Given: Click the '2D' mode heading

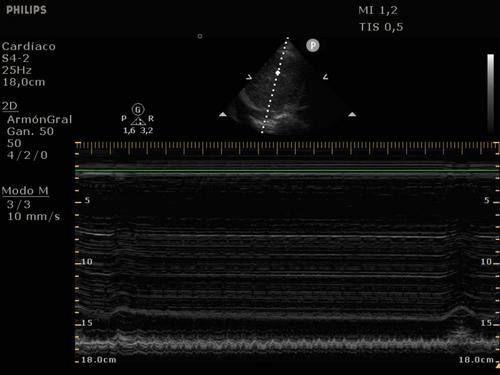Looking at the screenshot, I should pos(10,106).
